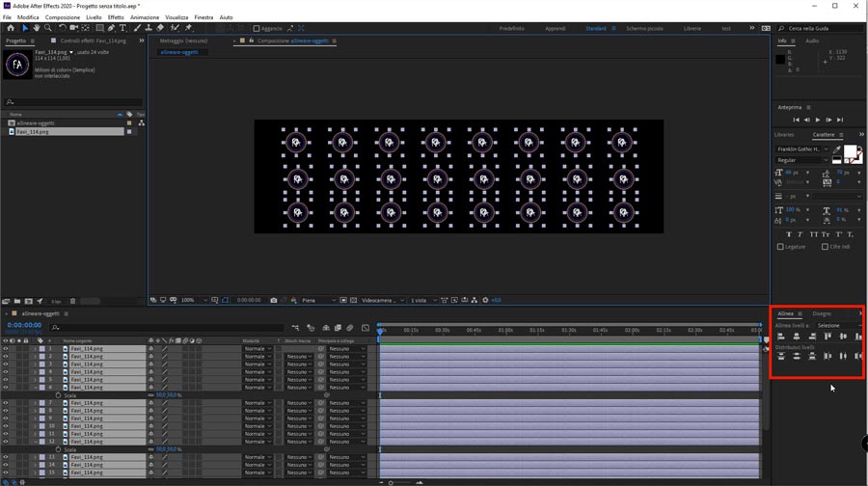The width and height of the screenshot is (868, 486).
Task: Select the Rotation tool
Action: pos(62,28)
